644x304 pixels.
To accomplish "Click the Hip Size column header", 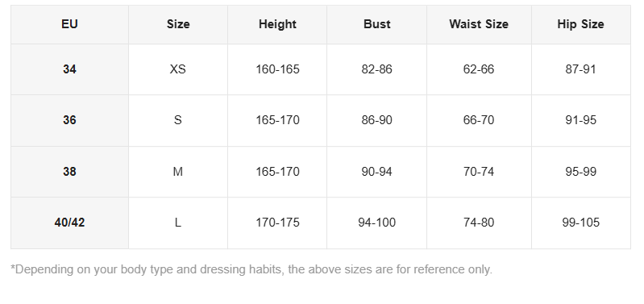I will click(x=581, y=24).
